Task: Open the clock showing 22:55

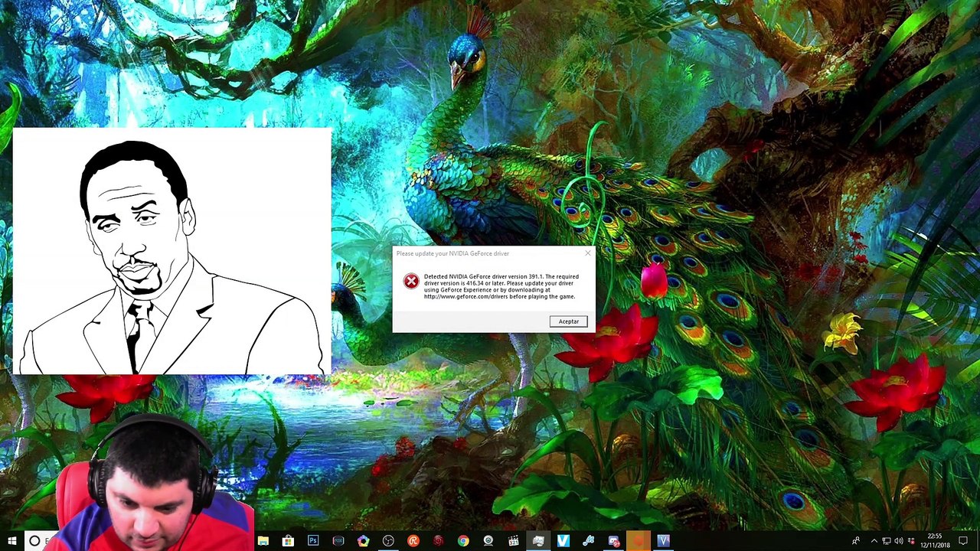Action: [935, 541]
